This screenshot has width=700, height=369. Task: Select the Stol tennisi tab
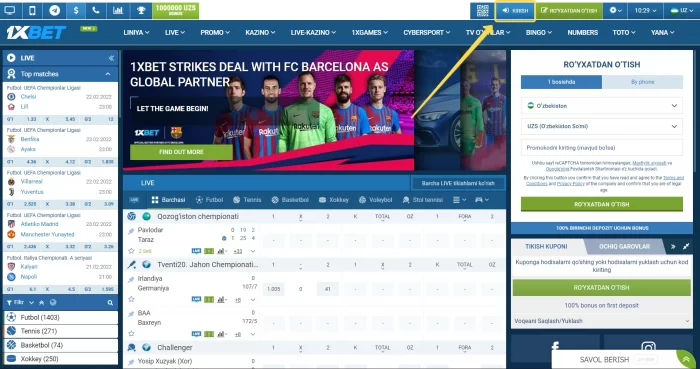422,200
